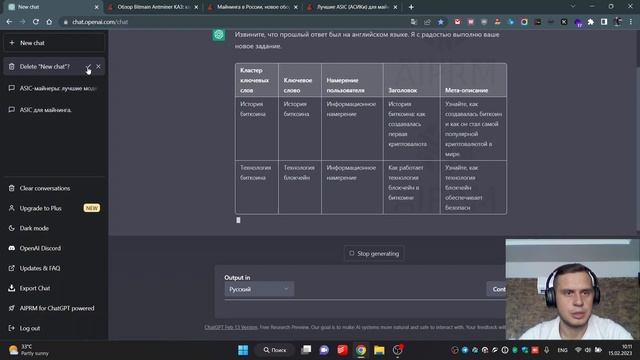Click the microphone tray icon
The height and width of the screenshot is (360, 640).
546,350
